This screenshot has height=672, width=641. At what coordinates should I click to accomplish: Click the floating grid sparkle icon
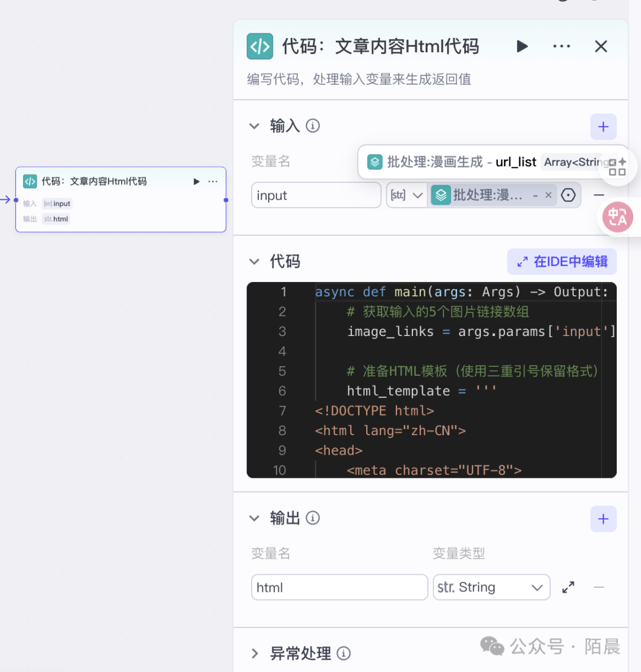(x=617, y=167)
